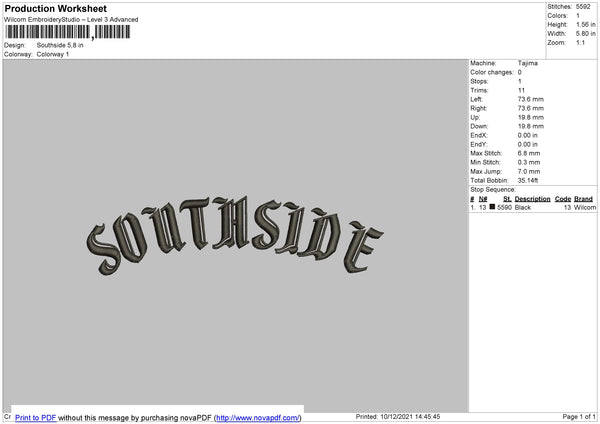Click the 'Code' column header

click(563, 199)
